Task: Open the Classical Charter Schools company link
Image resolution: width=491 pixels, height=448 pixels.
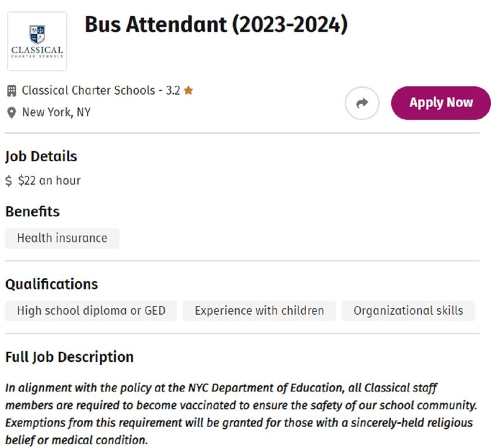Action: (x=88, y=90)
